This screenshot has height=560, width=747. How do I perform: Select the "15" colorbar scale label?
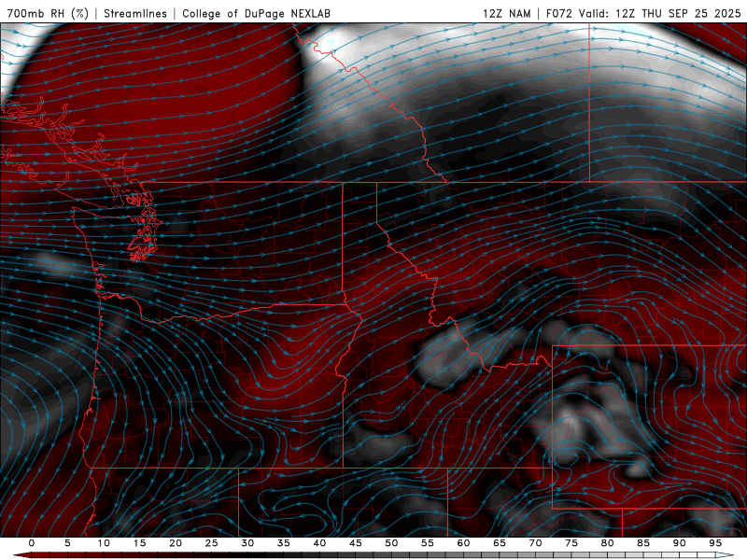point(139,543)
